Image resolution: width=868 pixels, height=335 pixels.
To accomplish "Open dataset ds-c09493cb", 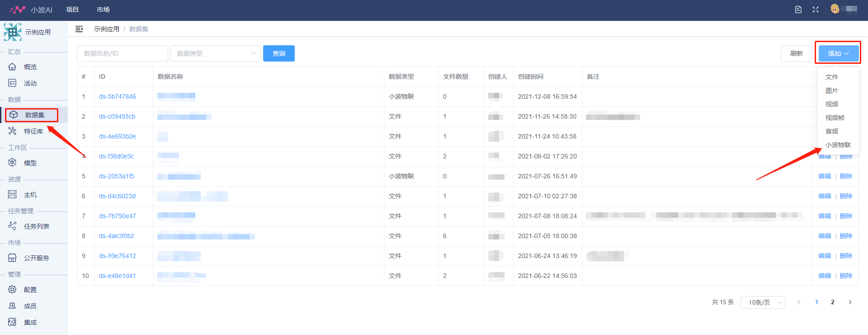I will [x=117, y=116].
